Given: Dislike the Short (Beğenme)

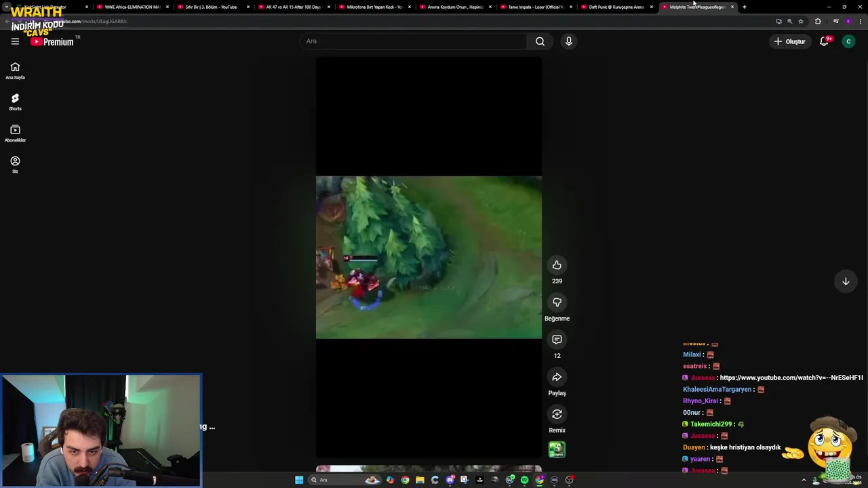Looking at the screenshot, I should pos(557,302).
